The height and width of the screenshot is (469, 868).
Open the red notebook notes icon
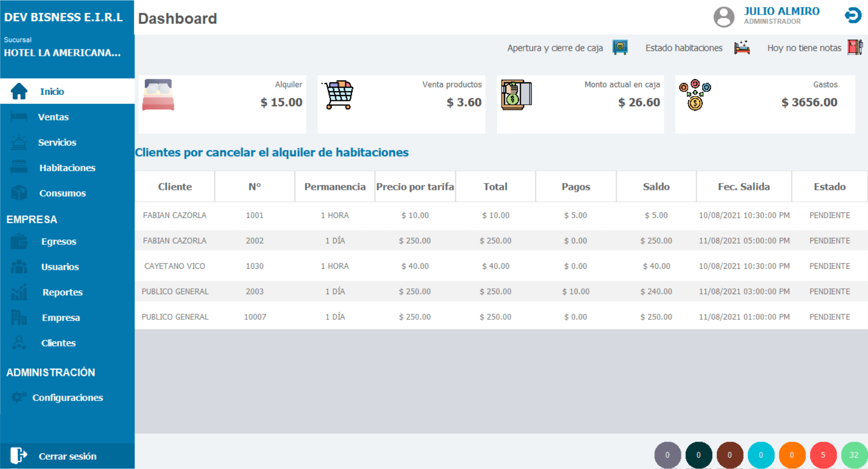855,47
